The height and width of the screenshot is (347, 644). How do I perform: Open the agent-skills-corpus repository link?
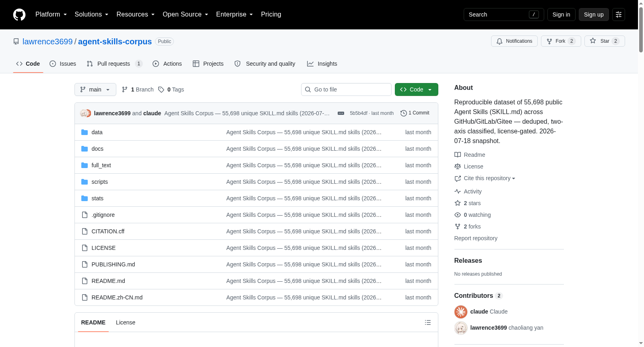[115, 42]
